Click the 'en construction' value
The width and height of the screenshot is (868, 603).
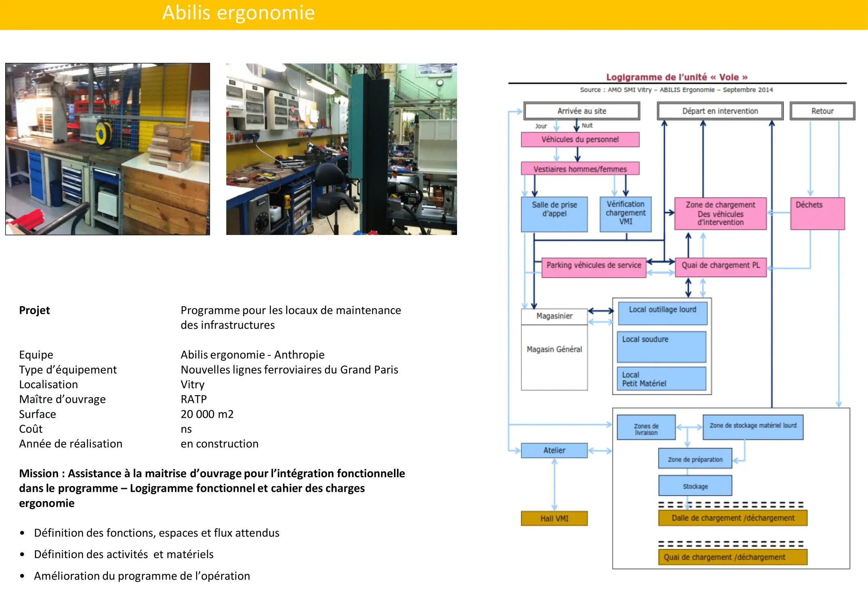(219, 444)
